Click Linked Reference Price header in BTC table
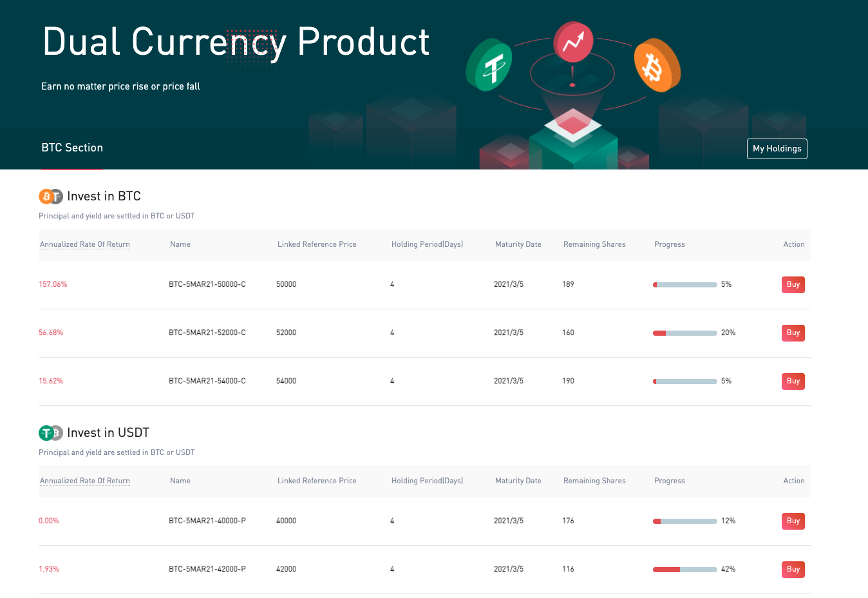Screen dimensions: 868x598 317,244
